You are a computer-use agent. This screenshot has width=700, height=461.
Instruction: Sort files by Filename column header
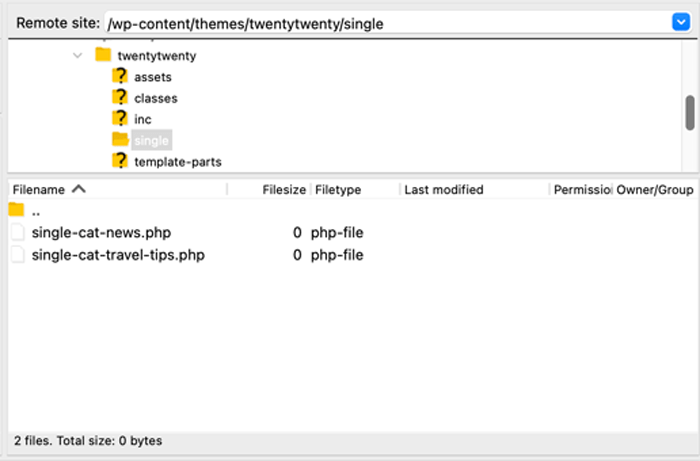click(x=40, y=189)
